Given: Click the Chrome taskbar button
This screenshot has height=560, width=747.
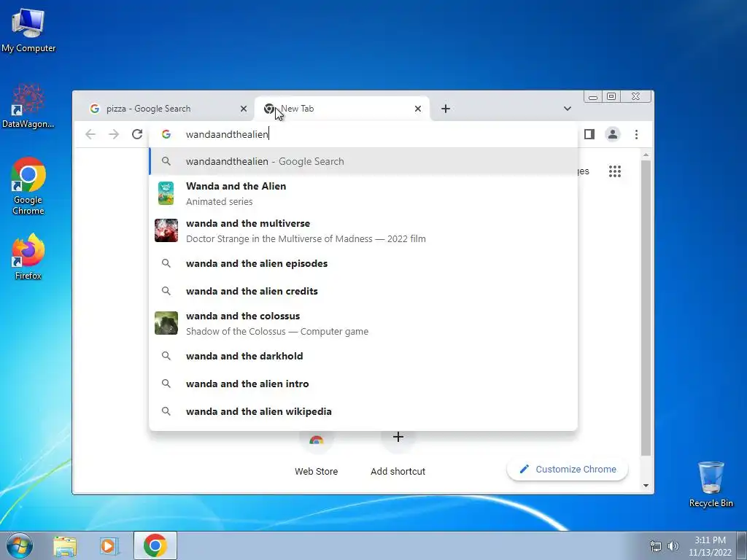Looking at the screenshot, I should 155,545.
